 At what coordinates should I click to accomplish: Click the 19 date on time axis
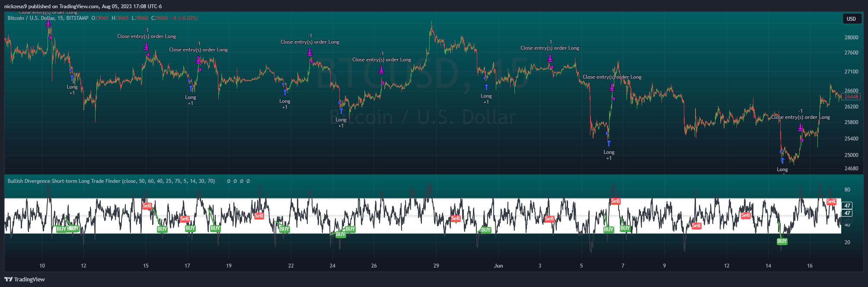pyautogui.click(x=229, y=266)
